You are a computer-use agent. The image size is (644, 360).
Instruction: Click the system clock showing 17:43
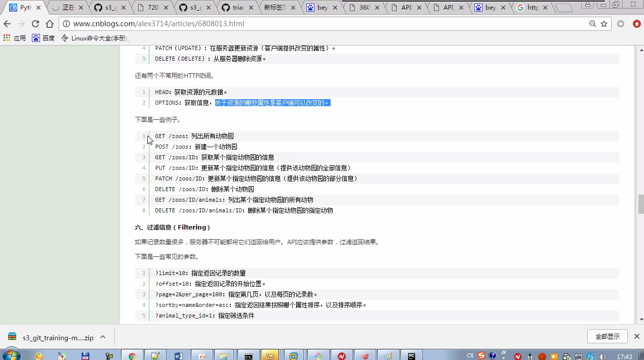pyautogui.click(x=624, y=356)
